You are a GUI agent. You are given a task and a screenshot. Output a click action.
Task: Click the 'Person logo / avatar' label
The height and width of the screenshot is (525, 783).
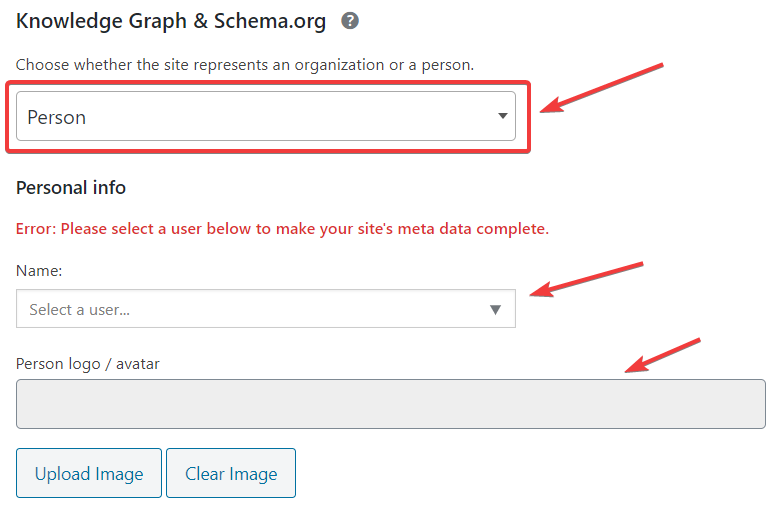pyautogui.click(x=88, y=364)
